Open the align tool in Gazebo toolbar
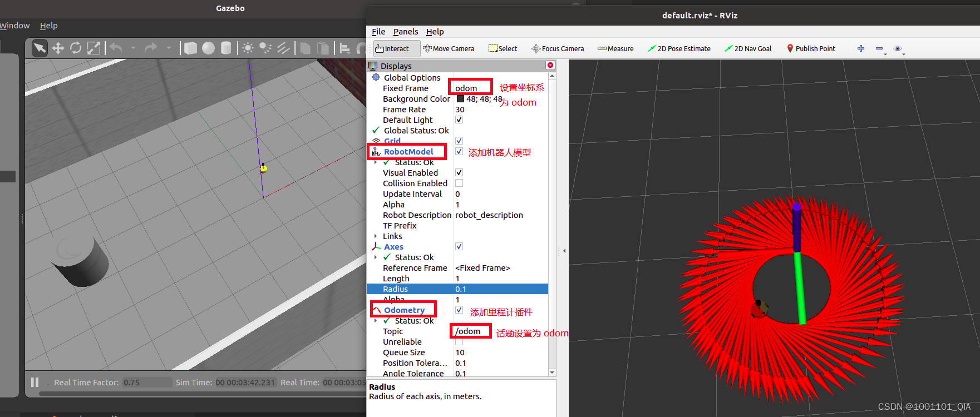Image resolution: width=980 pixels, height=417 pixels. [344, 48]
